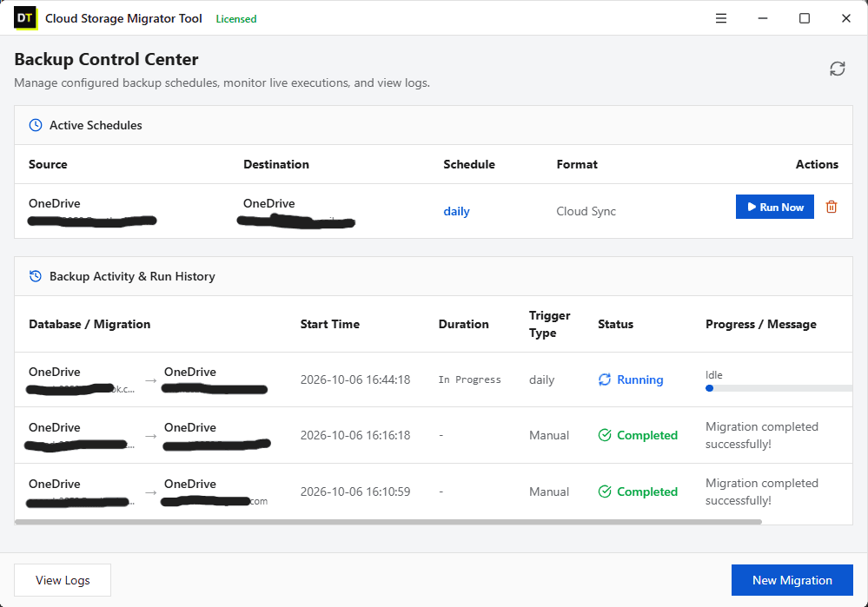Click the Status column header
This screenshot has height=607, width=868.
[x=615, y=324]
